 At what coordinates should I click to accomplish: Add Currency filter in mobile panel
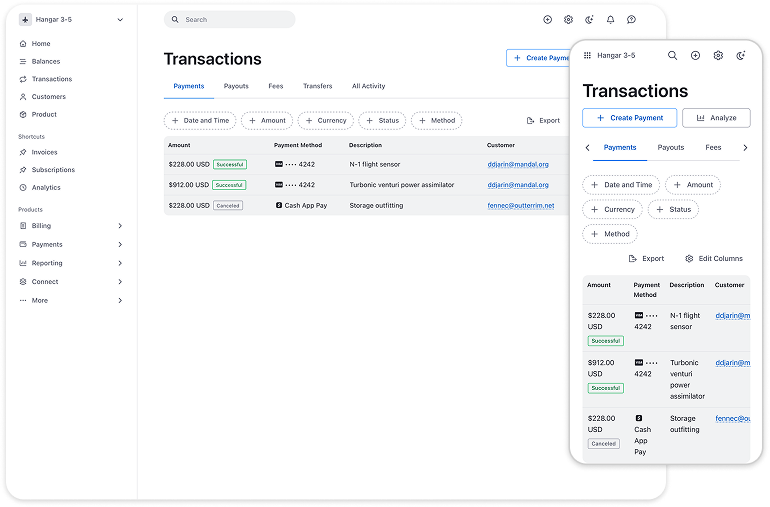click(x=612, y=210)
